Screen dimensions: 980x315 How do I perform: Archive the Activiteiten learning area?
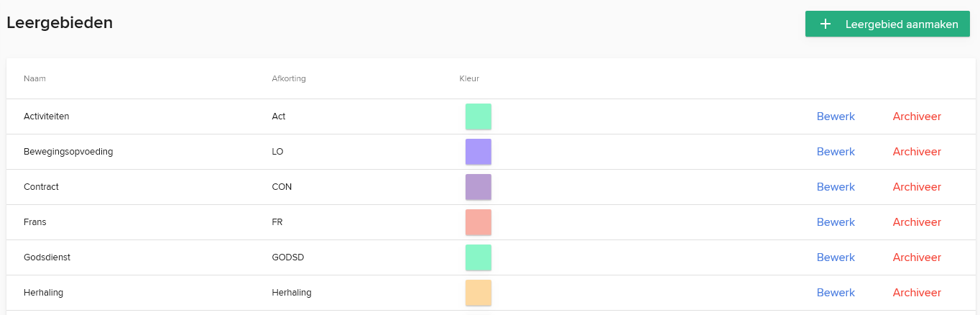[x=917, y=117]
